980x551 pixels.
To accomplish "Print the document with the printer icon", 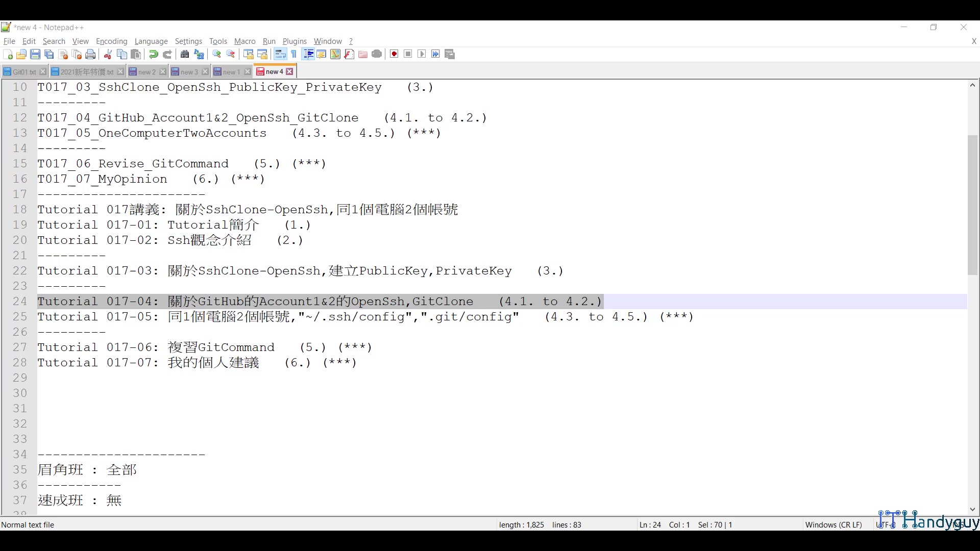I will click(x=90, y=54).
